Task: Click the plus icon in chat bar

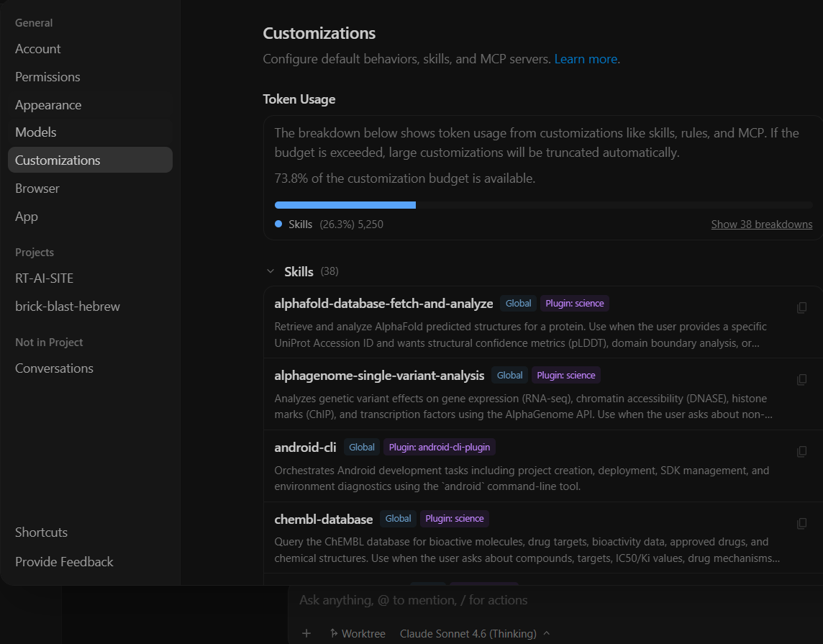Action: pos(306,633)
